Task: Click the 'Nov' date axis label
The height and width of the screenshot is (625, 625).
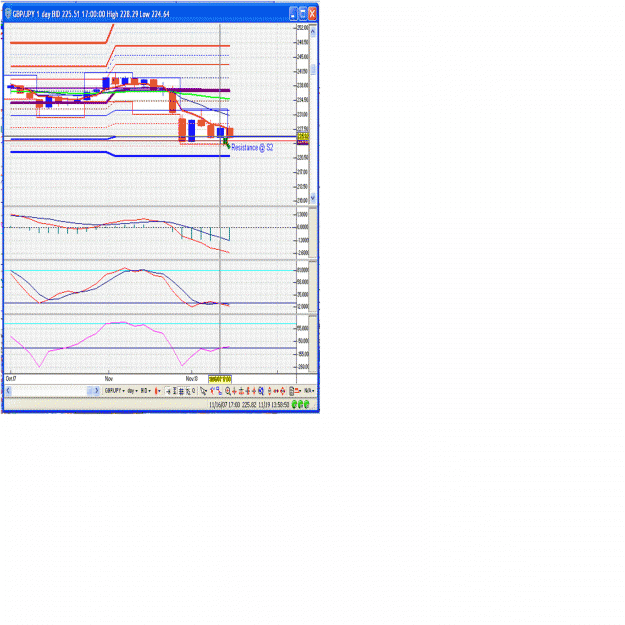Action: click(x=109, y=378)
